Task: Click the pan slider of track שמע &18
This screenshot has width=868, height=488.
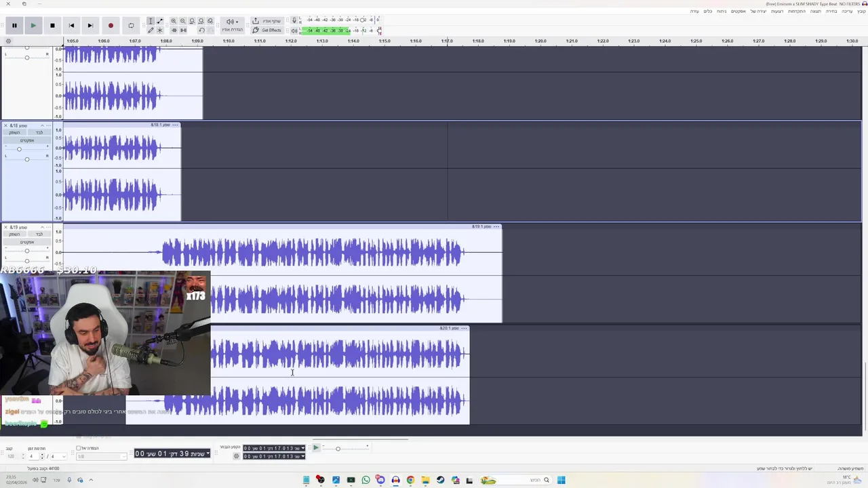Action: point(27,159)
